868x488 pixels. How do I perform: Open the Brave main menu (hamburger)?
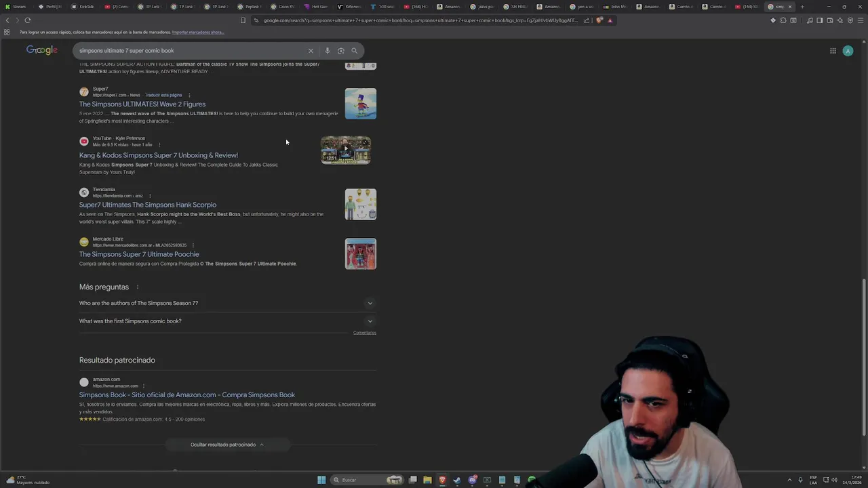861,20
